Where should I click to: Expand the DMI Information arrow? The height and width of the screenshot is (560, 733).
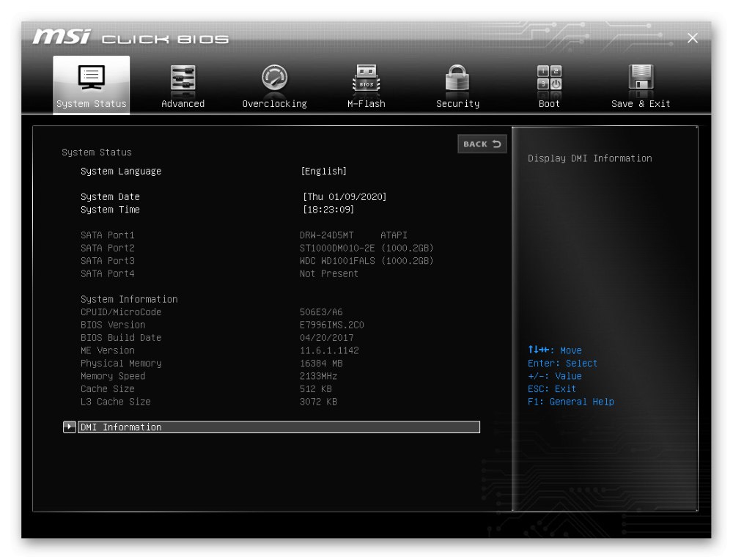click(x=69, y=427)
